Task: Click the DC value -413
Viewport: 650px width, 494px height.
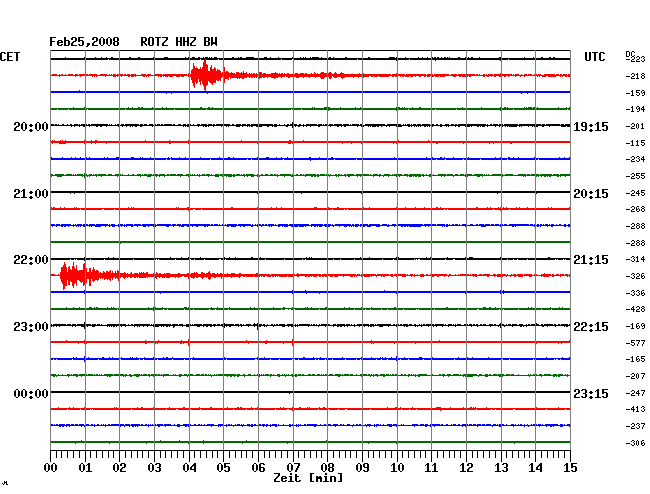Action: pyautogui.click(x=635, y=409)
